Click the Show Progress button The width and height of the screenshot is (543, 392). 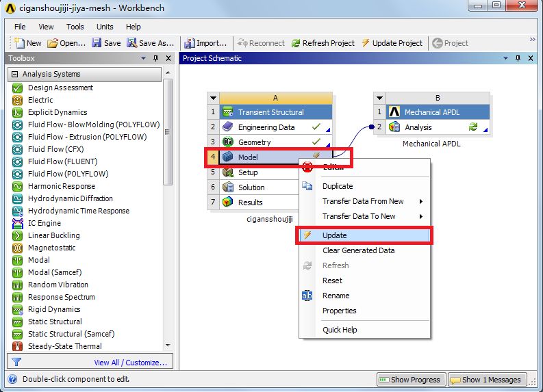[x=411, y=380]
